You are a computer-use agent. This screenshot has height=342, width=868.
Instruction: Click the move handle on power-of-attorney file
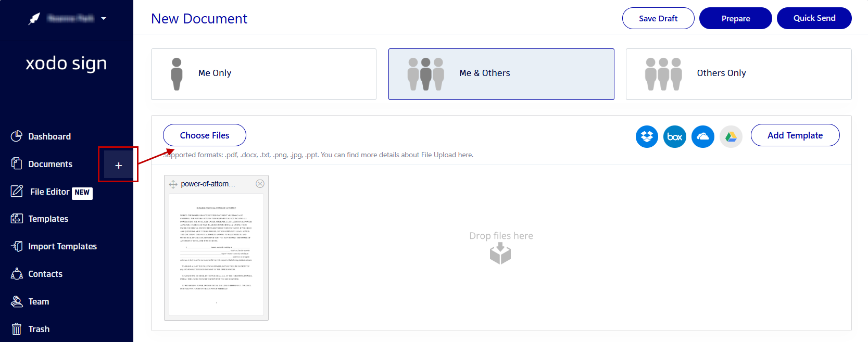point(173,184)
